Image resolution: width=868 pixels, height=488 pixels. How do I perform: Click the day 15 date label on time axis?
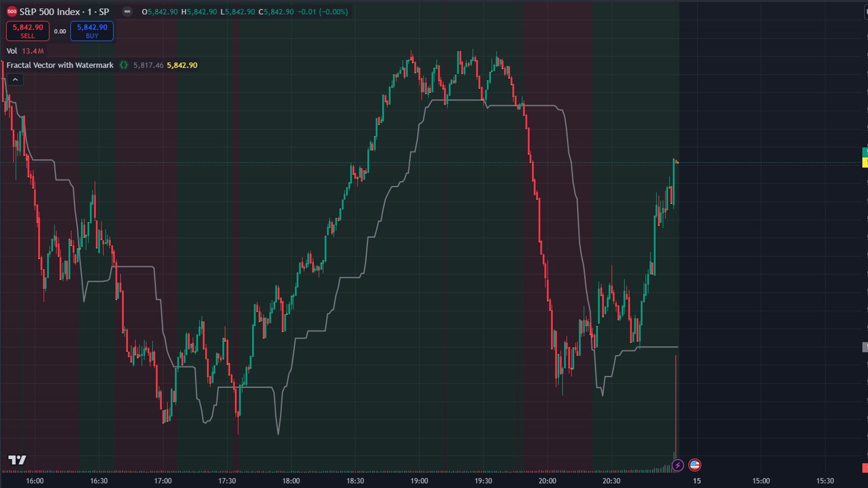(x=697, y=481)
